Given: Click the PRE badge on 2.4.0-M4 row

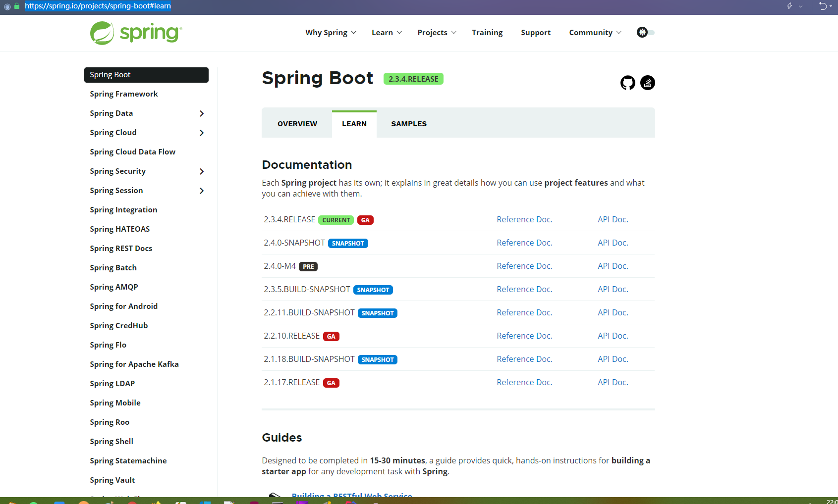Looking at the screenshot, I should click(x=308, y=266).
